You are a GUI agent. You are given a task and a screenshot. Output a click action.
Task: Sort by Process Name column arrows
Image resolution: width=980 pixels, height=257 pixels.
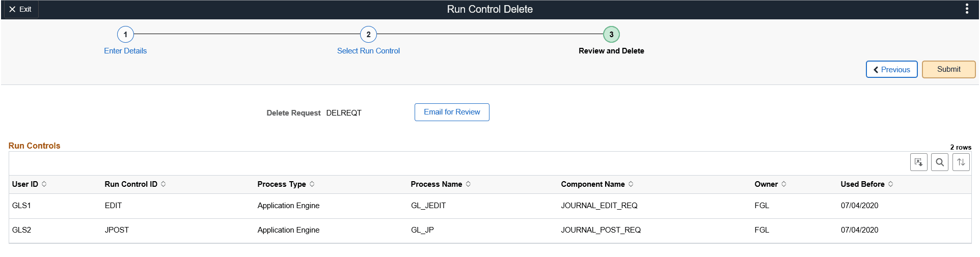click(x=468, y=184)
